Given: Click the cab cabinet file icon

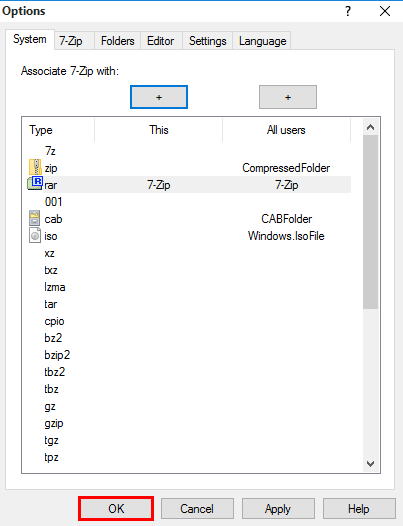Looking at the screenshot, I should (x=35, y=218).
